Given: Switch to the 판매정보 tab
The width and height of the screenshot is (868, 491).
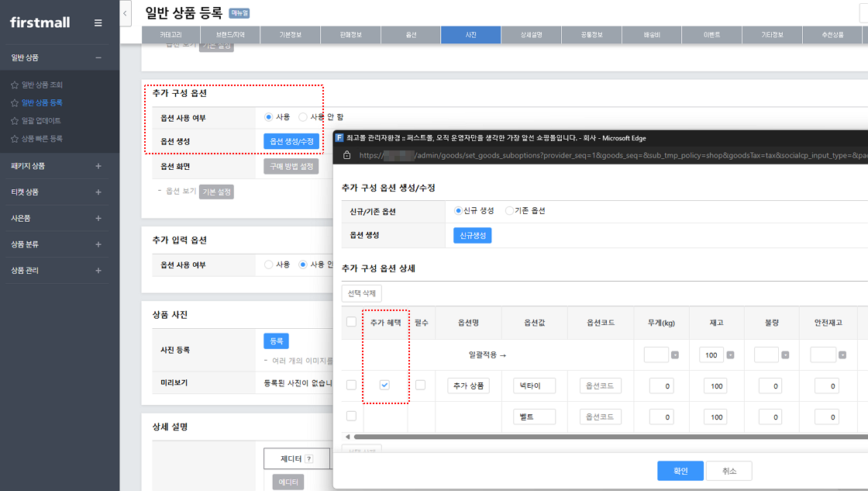Looking at the screenshot, I should pyautogui.click(x=350, y=35).
